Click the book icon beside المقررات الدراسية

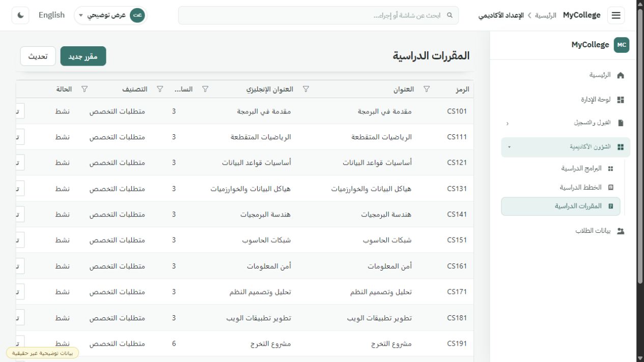click(x=611, y=206)
